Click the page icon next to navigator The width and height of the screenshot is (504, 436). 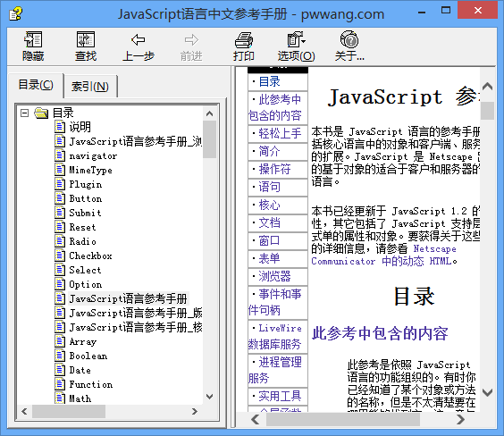60,155
